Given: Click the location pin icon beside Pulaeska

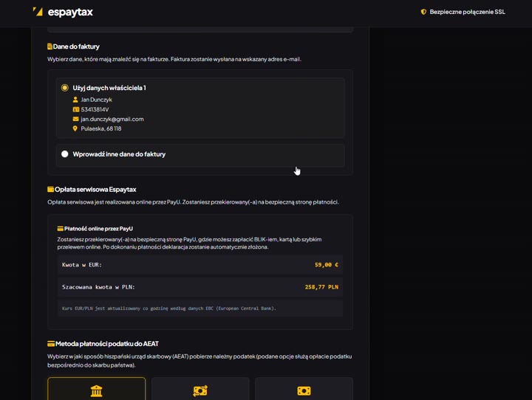Looking at the screenshot, I should click(x=75, y=128).
